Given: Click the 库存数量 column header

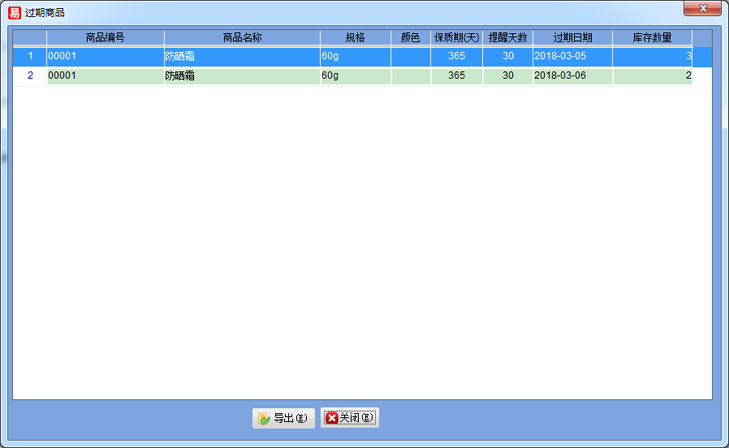Looking at the screenshot, I should (x=652, y=37).
